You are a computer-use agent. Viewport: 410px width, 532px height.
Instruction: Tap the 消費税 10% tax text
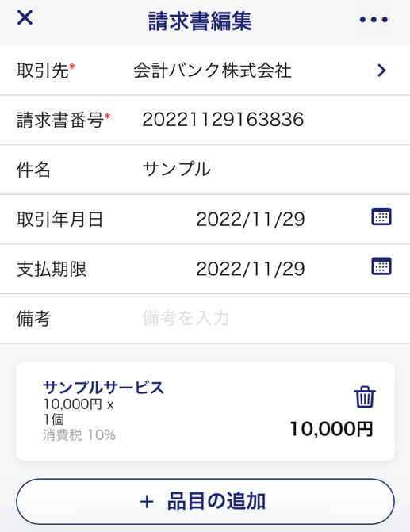tap(79, 435)
